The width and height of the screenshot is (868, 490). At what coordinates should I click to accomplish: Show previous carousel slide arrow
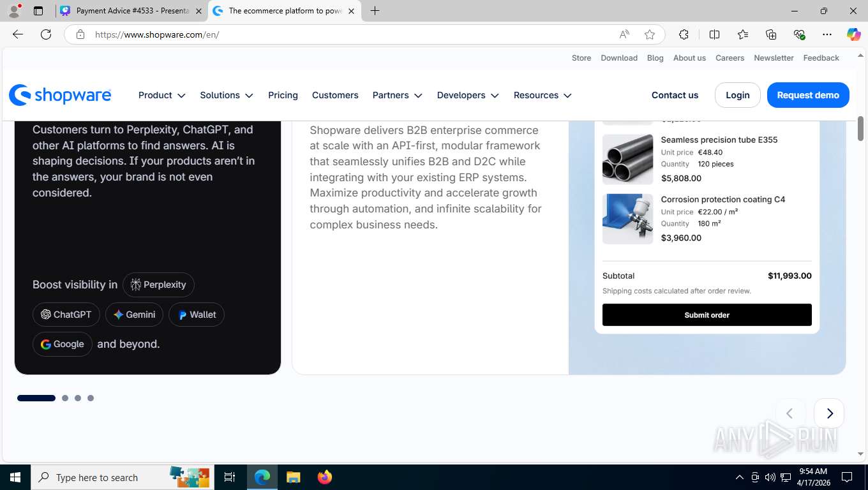pyautogui.click(x=789, y=413)
